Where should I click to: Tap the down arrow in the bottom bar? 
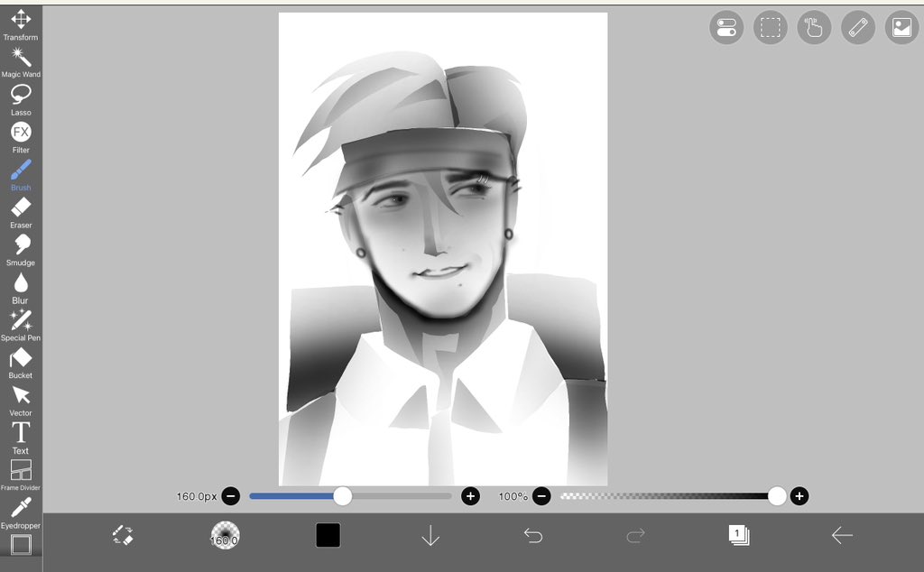coord(430,536)
